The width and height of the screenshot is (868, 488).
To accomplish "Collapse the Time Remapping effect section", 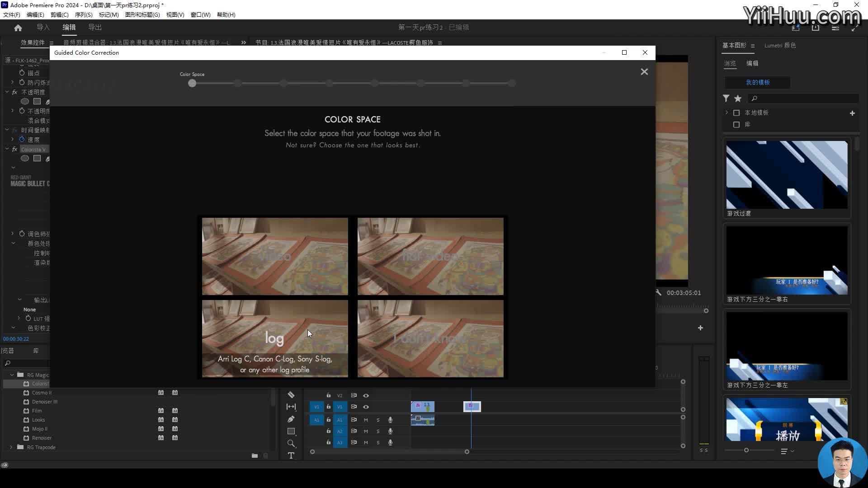I will [7, 130].
